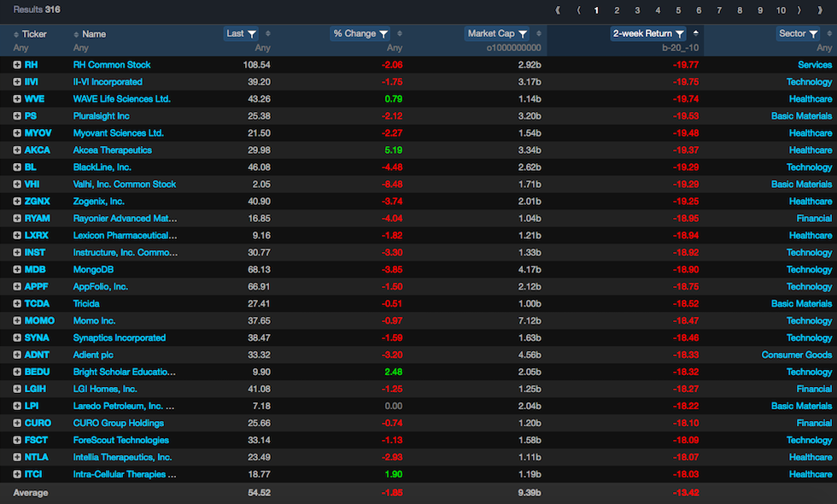Screen dimensions: 837x504
Task: Expand the ZGNX row plus icon
Action: coord(17,202)
